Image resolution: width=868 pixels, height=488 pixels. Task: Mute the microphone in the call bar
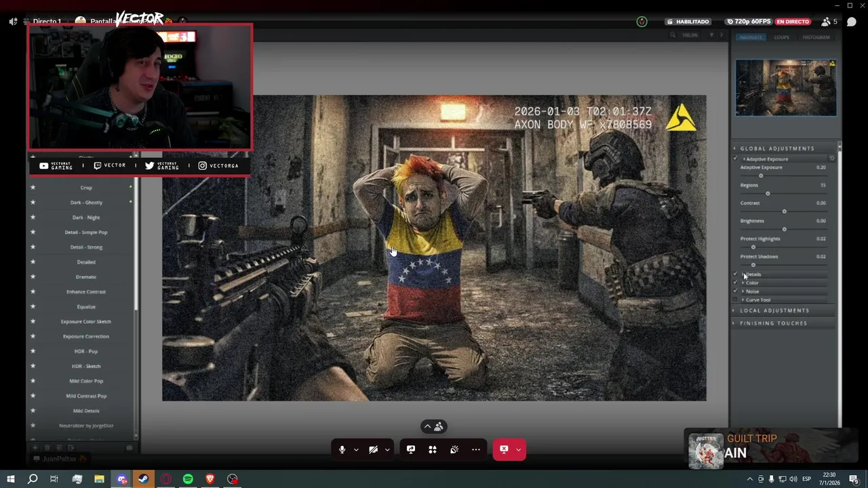tap(342, 449)
